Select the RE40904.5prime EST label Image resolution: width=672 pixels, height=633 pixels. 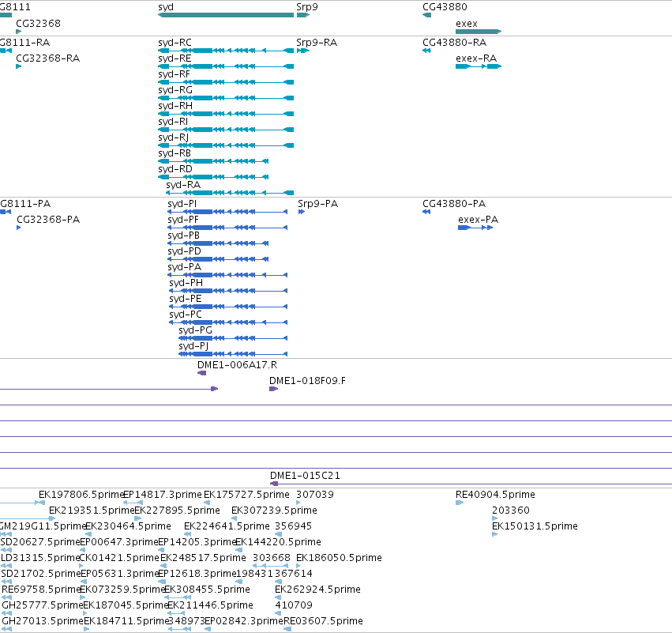coord(495,495)
